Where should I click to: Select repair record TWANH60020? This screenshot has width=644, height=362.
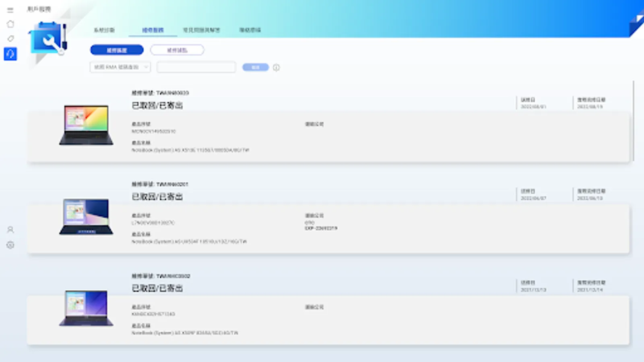[x=160, y=93]
